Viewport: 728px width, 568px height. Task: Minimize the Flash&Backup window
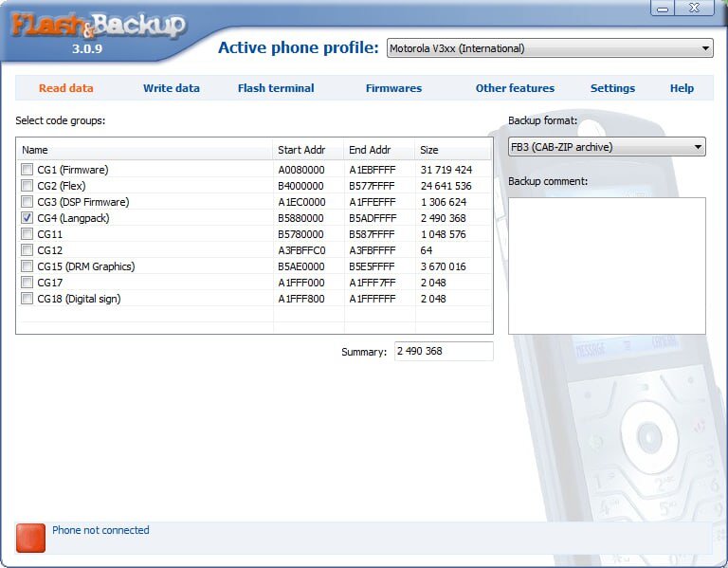coord(663,8)
